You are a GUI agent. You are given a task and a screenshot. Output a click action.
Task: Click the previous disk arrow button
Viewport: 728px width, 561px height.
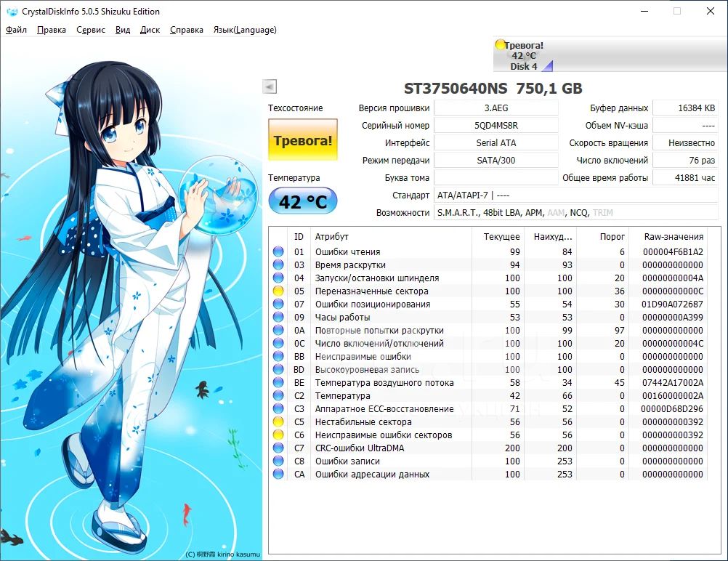click(270, 86)
